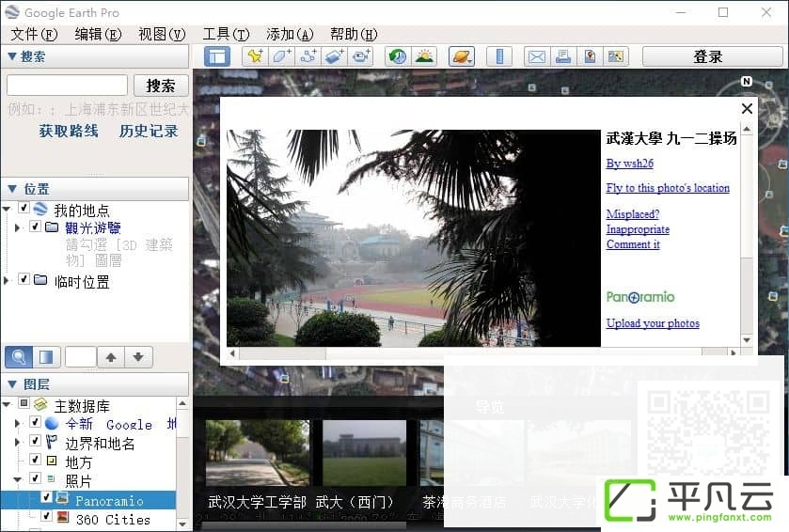Click the 360 Cities layer icon
This screenshot has height=532, width=789.
(63, 516)
